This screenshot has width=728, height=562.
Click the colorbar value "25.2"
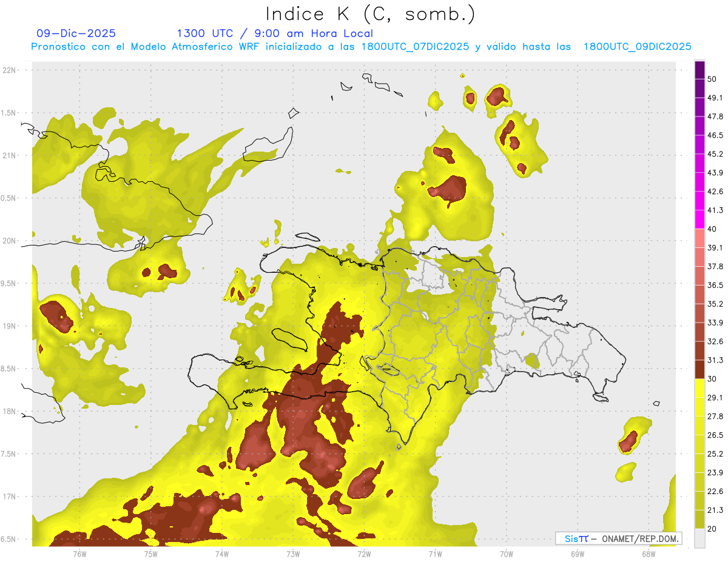click(x=715, y=454)
